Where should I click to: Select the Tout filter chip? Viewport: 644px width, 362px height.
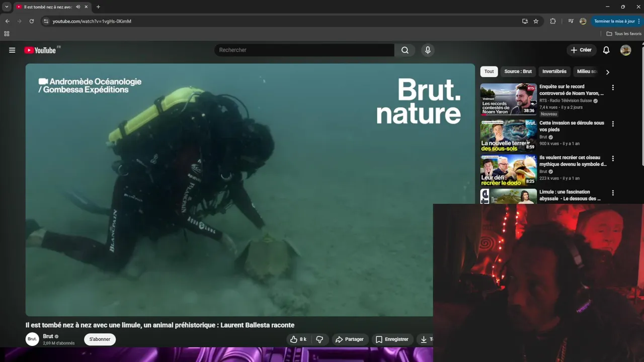pyautogui.click(x=489, y=71)
